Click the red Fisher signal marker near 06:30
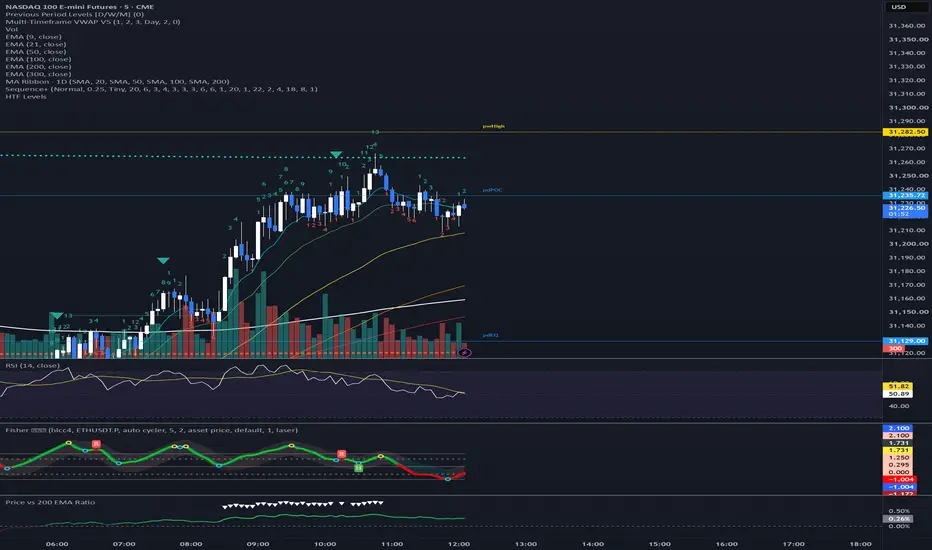Image resolution: width=932 pixels, height=550 pixels. (x=96, y=444)
